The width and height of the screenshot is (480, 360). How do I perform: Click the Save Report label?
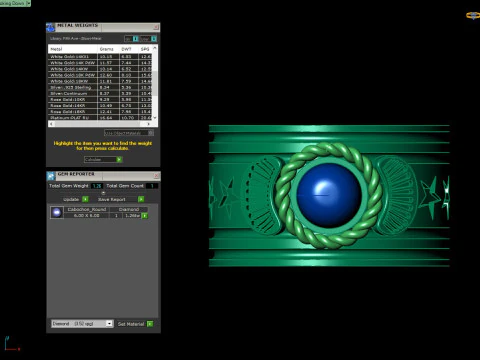click(112, 199)
